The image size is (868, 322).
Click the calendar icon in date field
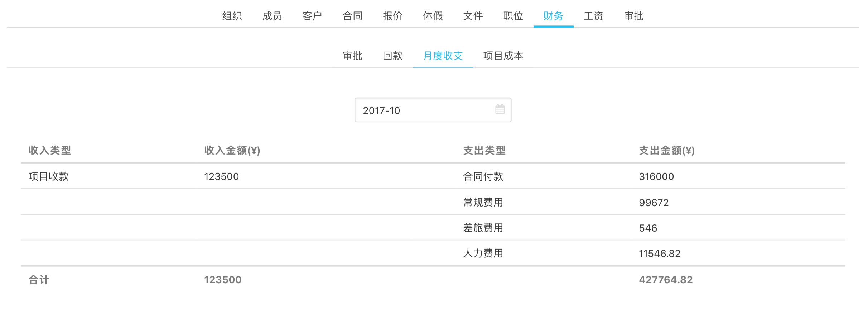point(500,109)
